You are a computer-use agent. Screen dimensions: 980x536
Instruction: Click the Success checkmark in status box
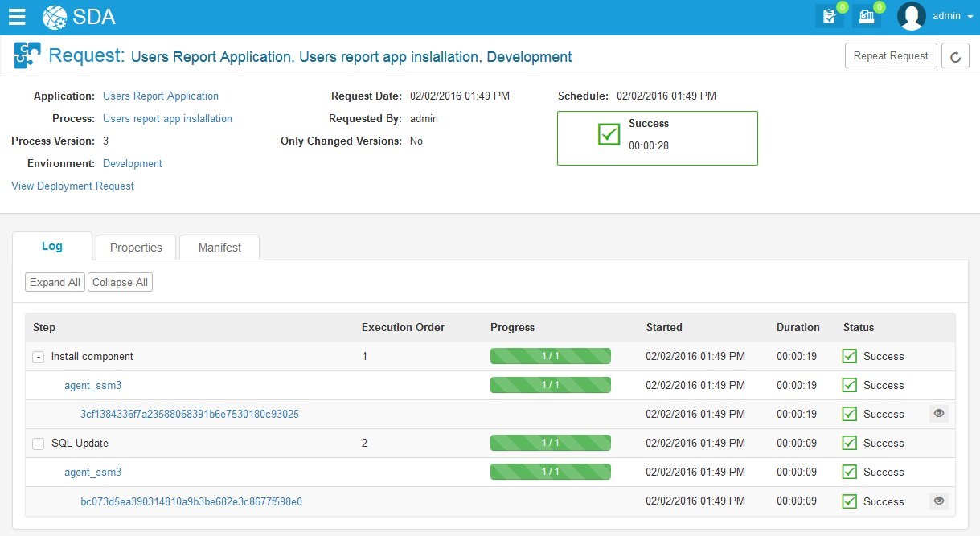609,134
